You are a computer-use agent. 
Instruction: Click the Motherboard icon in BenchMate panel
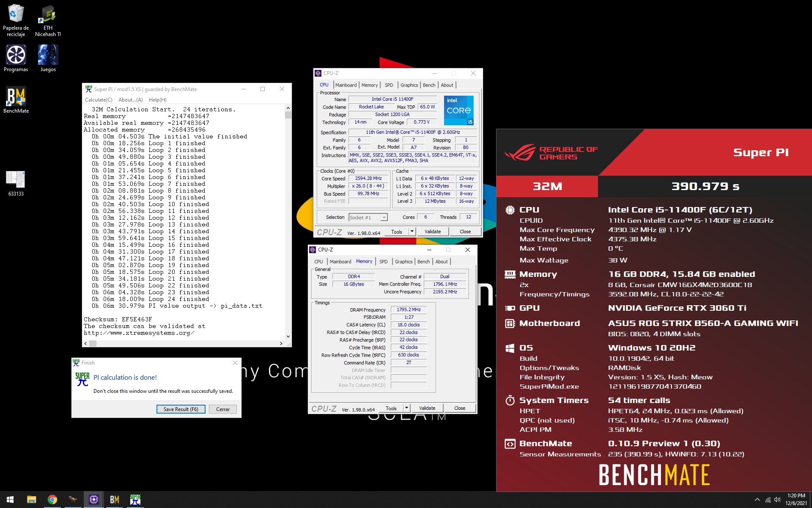pyautogui.click(x=510, y=323)
